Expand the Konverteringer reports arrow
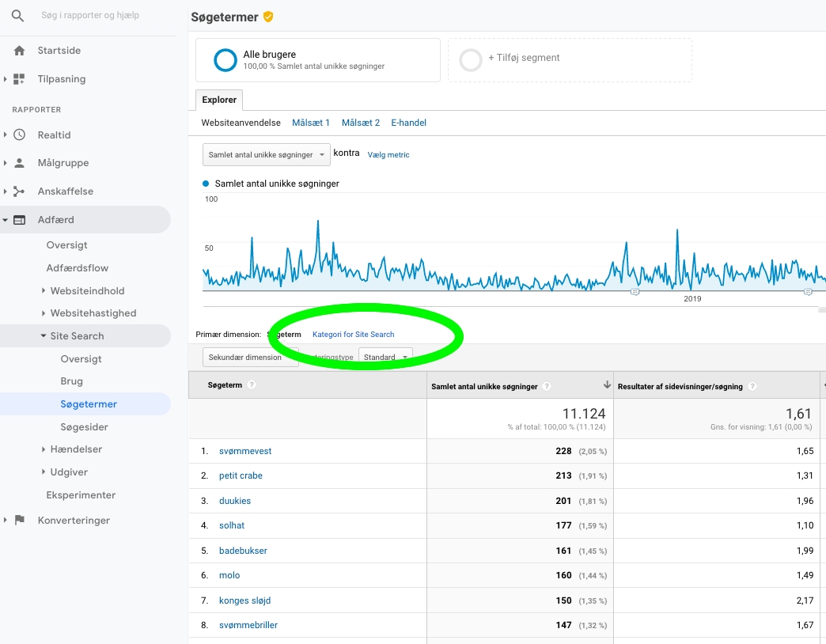This screenshot has width=826, height=644. tap(5, 521)
